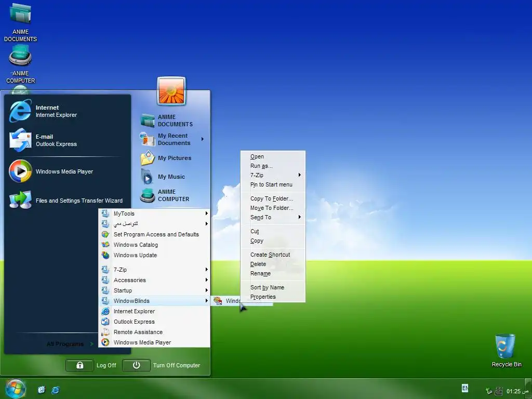Open Windows Media Player in All Programs list
532x399 pixels.
[x=154, y=342]
